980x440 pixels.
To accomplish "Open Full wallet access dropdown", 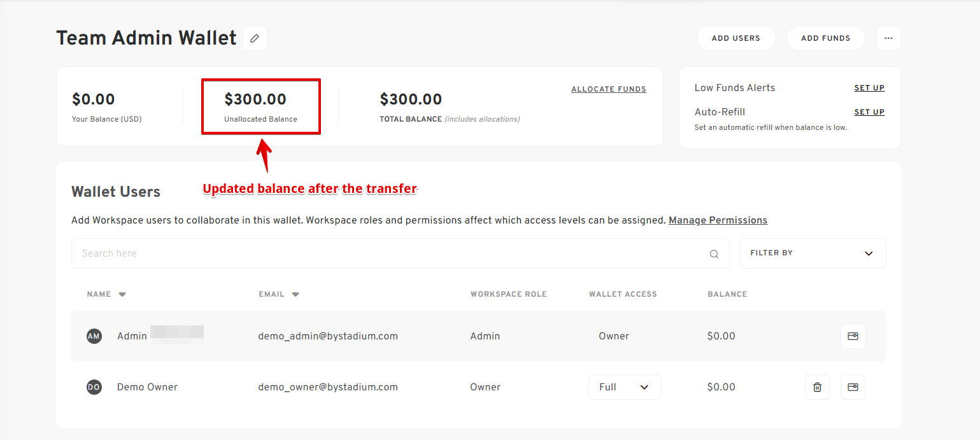I will pos(624,387).
